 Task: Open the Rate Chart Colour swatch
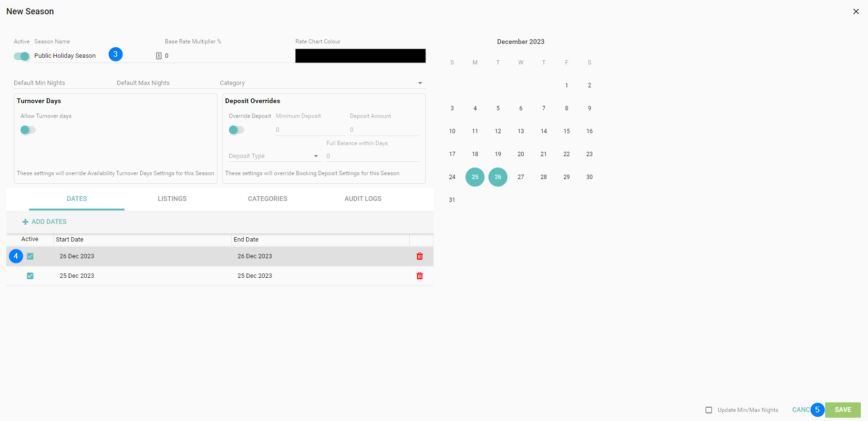(360, 56)
